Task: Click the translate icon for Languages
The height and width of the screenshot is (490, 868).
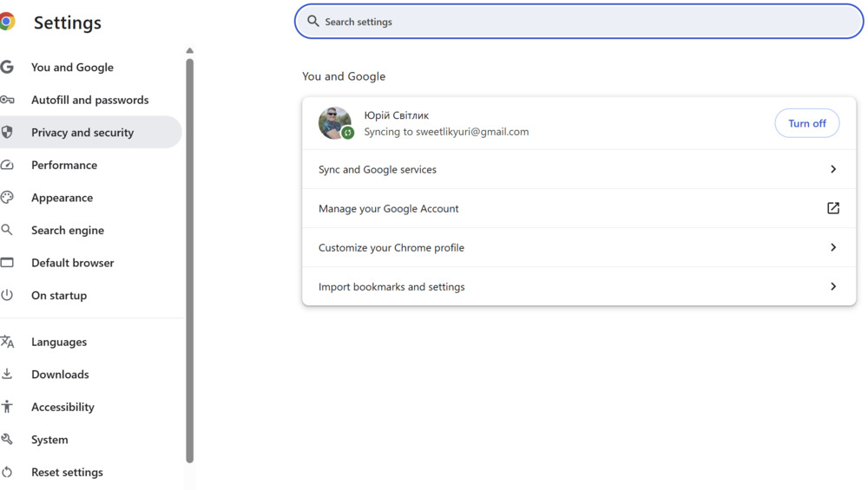Action: 7,341
